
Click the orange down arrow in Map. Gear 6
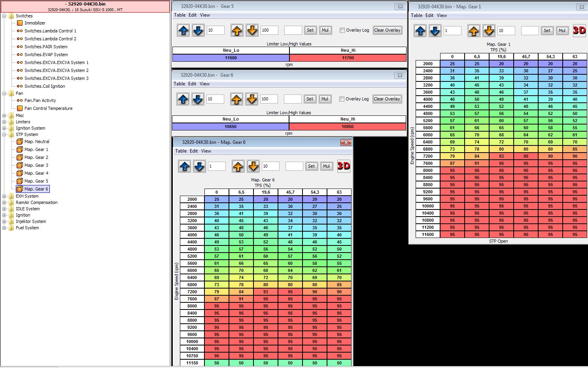click(x=253, y=166)
